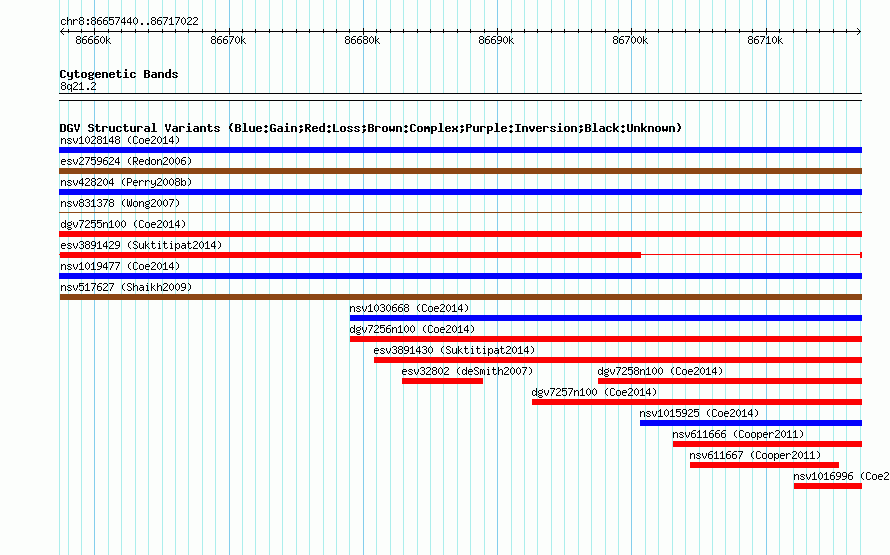Open dgv7257n100 (Coe2014) variant label
This screenshot has height=555, width=890.
[x=594, y=392]
